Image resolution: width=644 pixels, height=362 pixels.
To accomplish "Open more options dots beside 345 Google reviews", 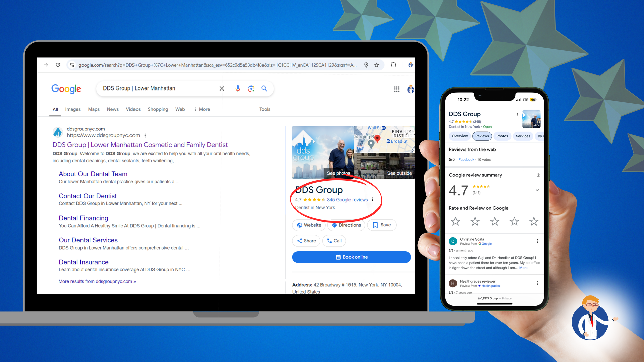I will click(372, 199).
